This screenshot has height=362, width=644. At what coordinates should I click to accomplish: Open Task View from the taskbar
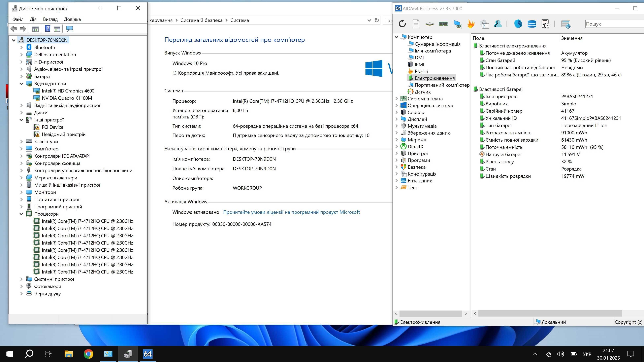[x=48, y=354]
